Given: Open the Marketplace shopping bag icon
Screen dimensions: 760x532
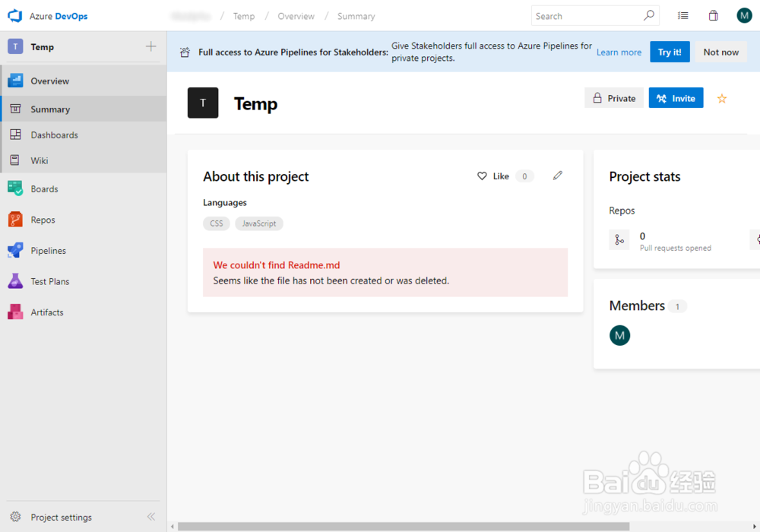Looking at the screenshot, I should pyautogui.click(x=713, y=15).
